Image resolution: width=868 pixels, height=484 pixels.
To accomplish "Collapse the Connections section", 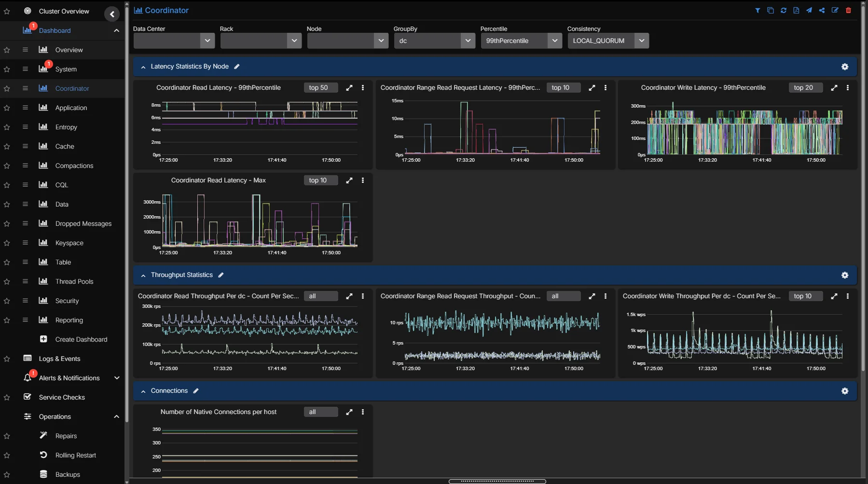I will pyautogui.click(x=143, y=391).
